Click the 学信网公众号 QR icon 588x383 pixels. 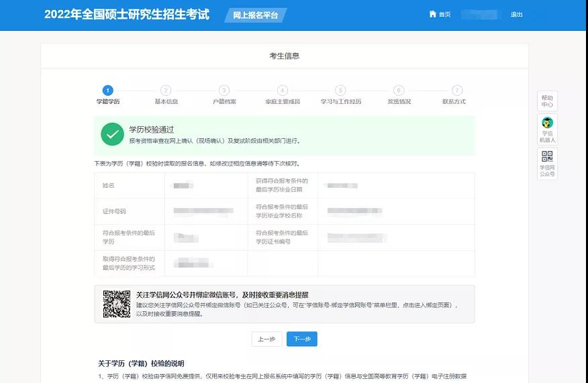[547, 156]
